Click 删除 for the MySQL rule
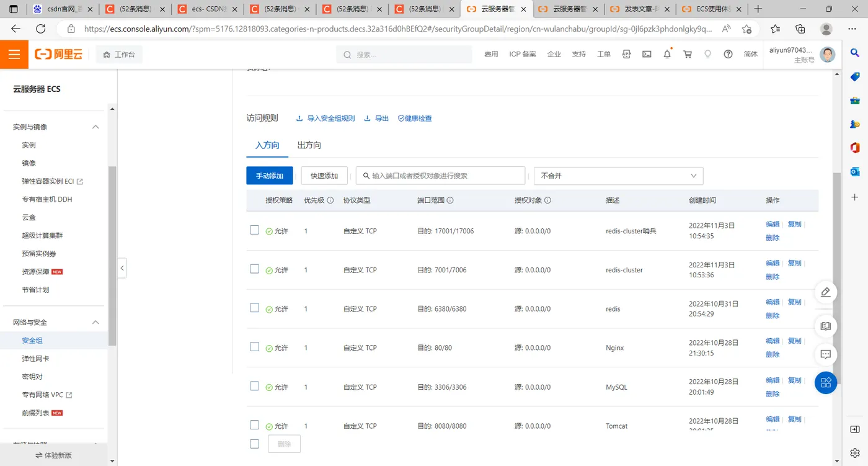 pyautogui.click(x=773, y=394)
